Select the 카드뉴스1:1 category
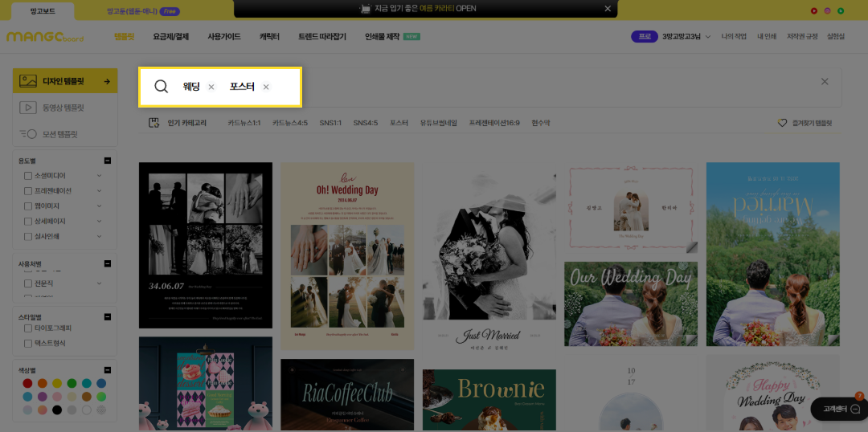Viewport: 868px width, 432px height. tap(244, 123)
